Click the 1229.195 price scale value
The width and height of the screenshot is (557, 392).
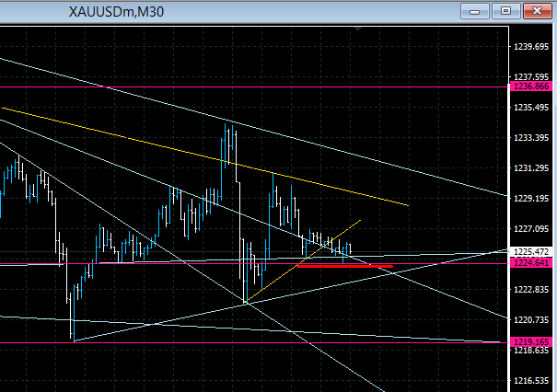click(531, 198)
